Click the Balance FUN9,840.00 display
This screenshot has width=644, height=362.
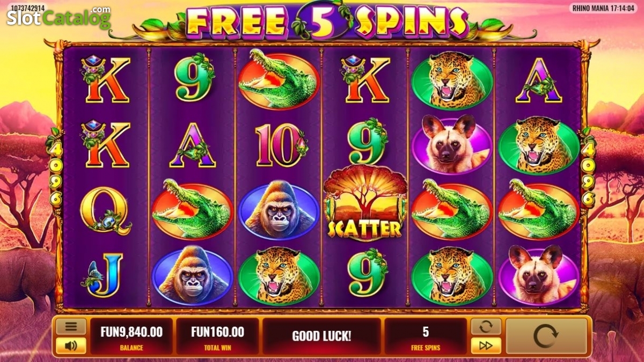pos(131,336)
